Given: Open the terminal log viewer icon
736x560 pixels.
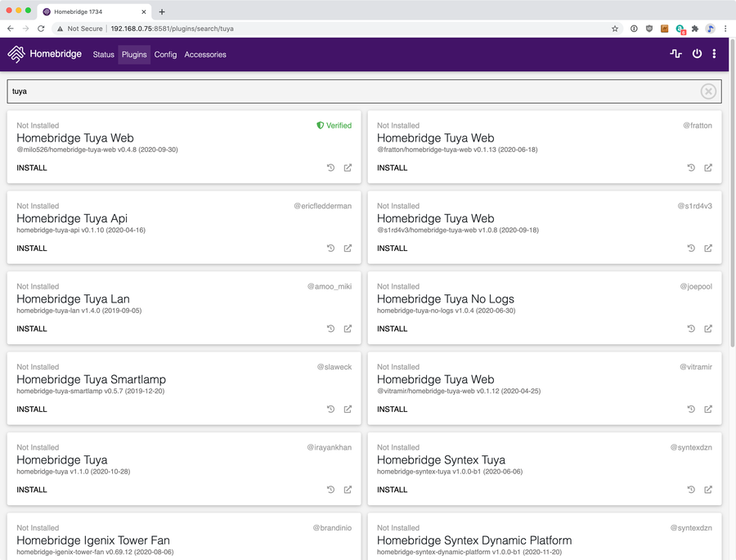Looking at the screenshot, I should [675, 54].
